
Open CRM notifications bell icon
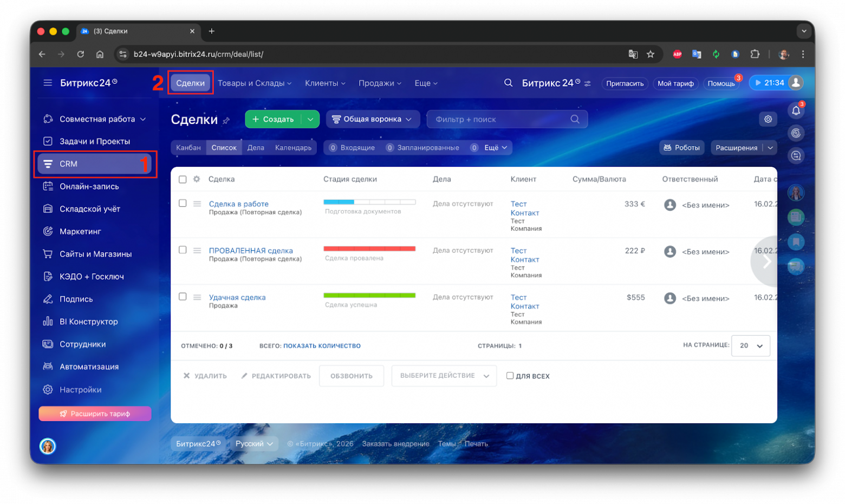796,110
